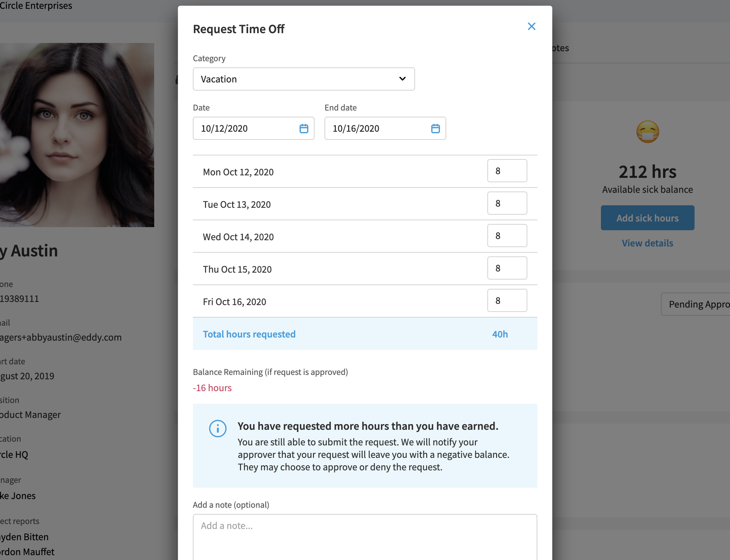This screenshot has height=560, width=730.
Task: Open View details link under sick balance
Action: [x=647, y=243]
